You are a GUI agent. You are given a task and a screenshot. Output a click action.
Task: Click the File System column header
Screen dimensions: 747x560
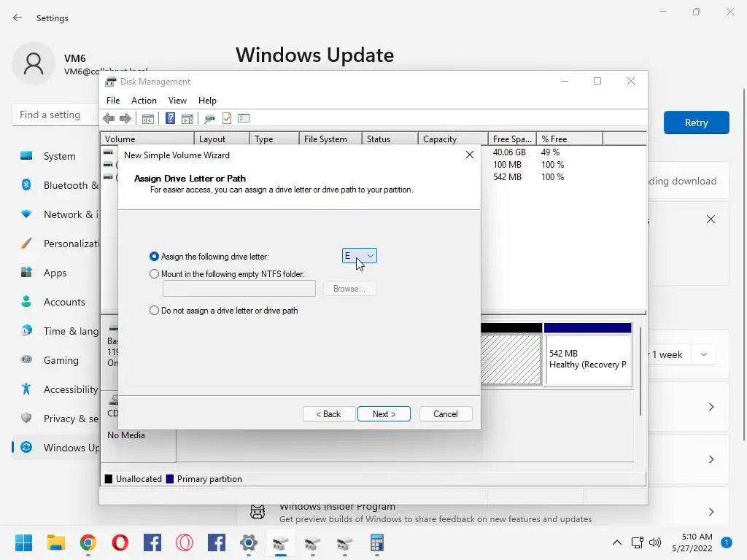click(x=330, y=139)
